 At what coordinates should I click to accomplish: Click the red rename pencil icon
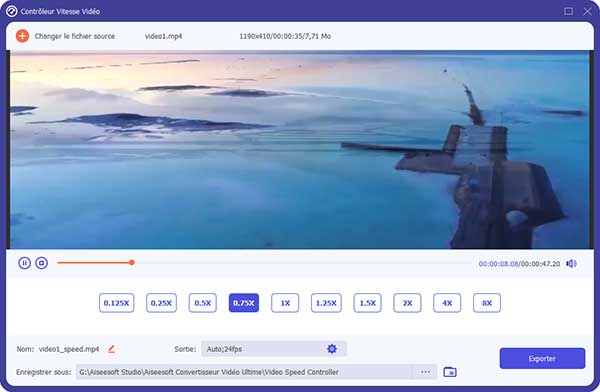[111, 349]
